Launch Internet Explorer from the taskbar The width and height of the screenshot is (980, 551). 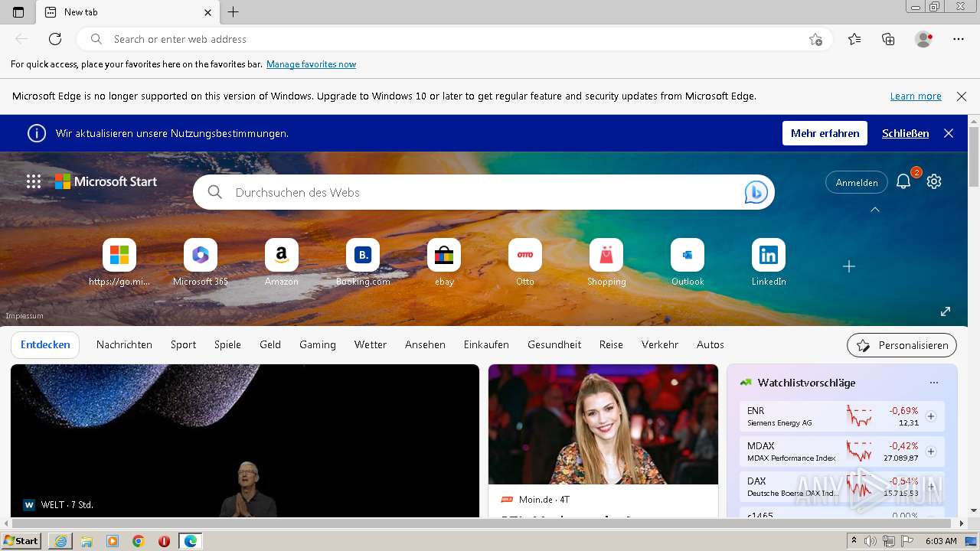60,541
